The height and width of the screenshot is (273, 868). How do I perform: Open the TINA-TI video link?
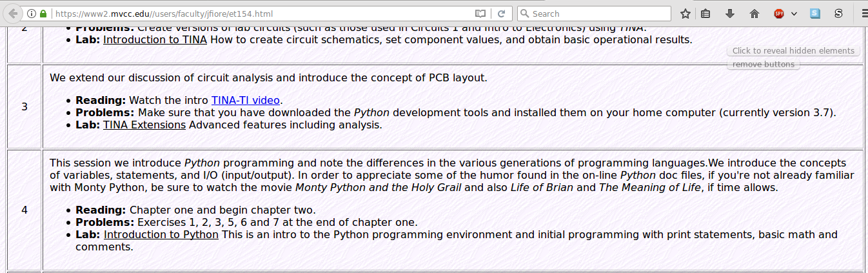coord(246,100)
